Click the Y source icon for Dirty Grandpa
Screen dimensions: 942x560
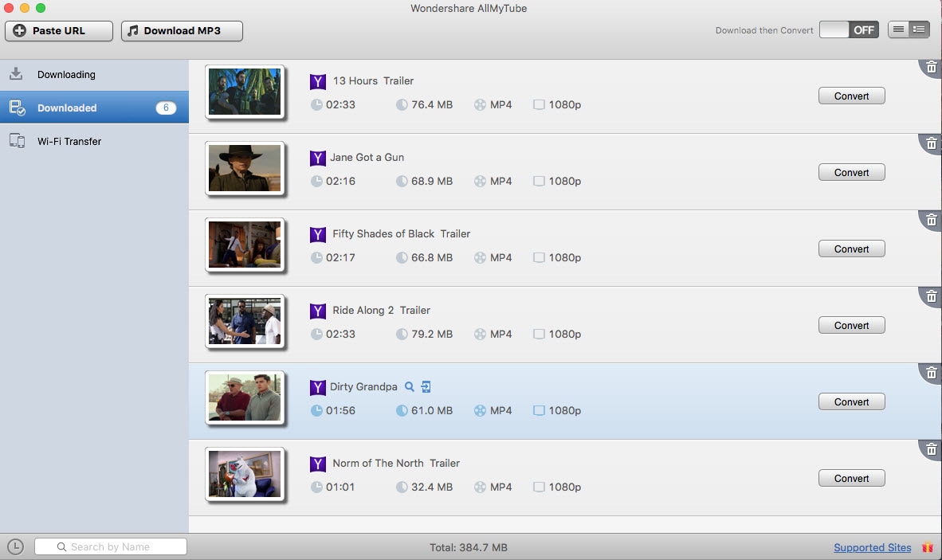pos(318,388)
